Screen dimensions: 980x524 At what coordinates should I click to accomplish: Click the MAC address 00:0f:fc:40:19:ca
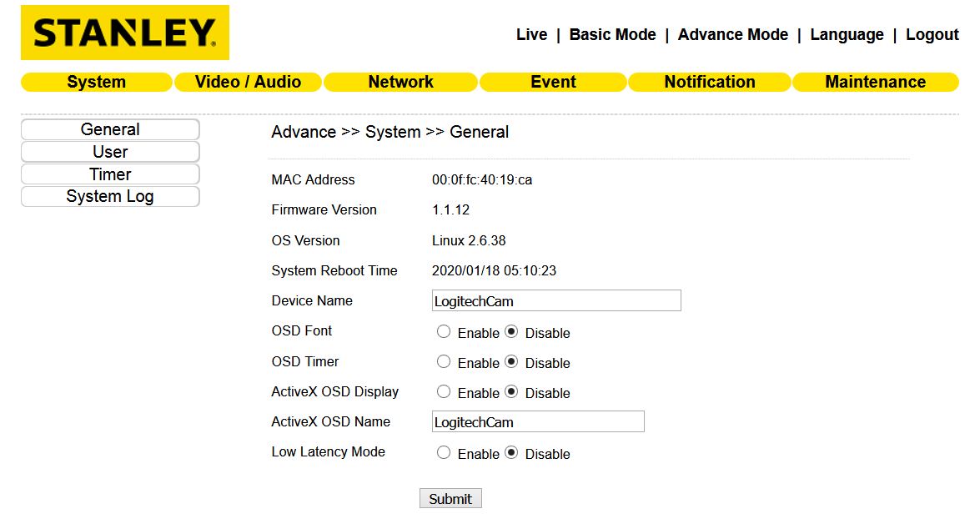tap(482, 180)
